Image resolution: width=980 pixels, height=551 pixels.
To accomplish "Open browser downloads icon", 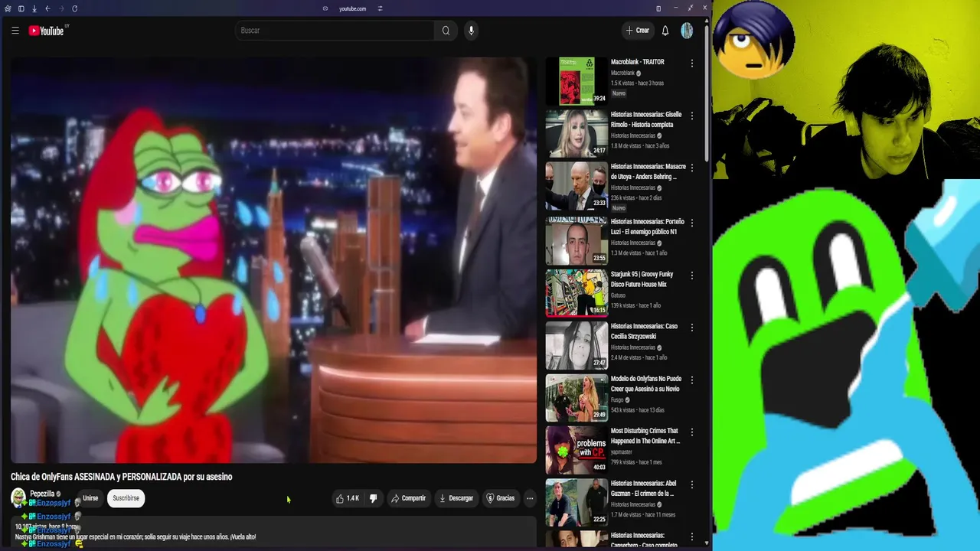I will (34, 8).
